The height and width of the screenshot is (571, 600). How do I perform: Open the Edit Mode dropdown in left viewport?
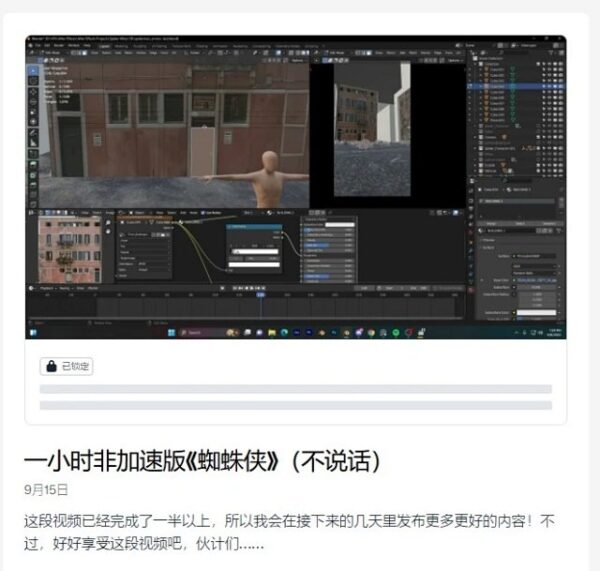point(52,53)
